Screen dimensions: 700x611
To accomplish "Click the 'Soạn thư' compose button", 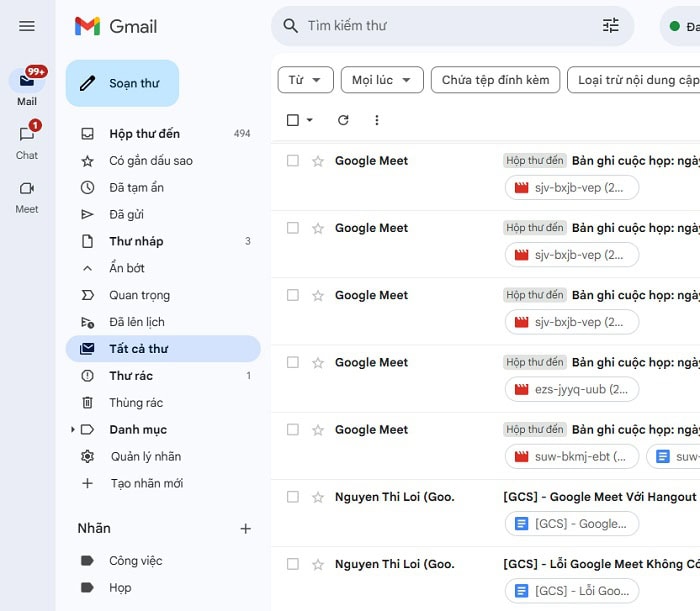I will (122, 83).
